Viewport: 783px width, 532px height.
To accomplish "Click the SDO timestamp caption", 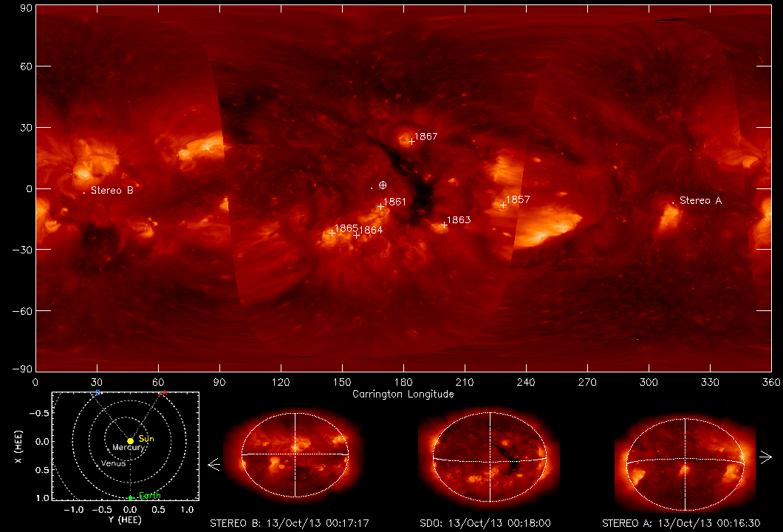I will tap(490, 523).
